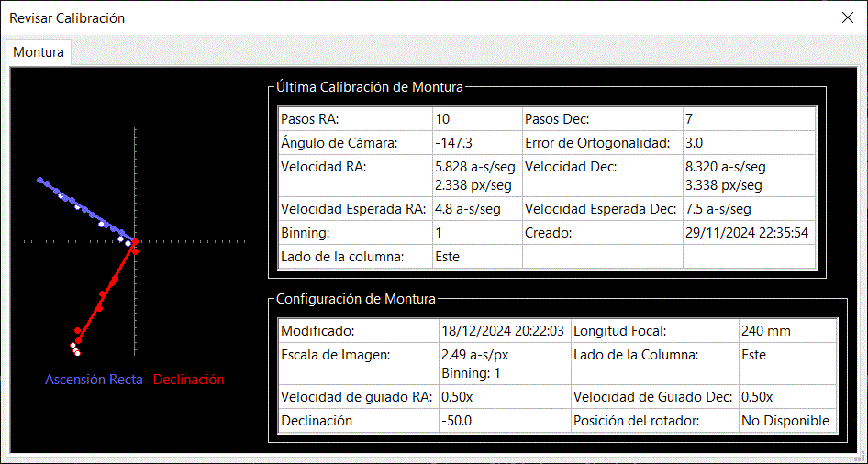This screenshot has width=868, height=464.
Task: Click the Pasos RA label cell
Action: 355,119
